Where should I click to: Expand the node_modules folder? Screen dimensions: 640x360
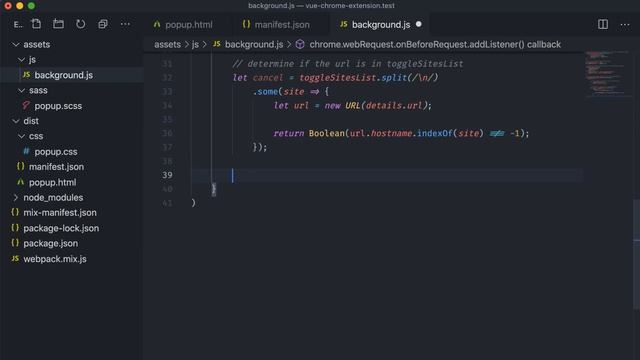16,197
